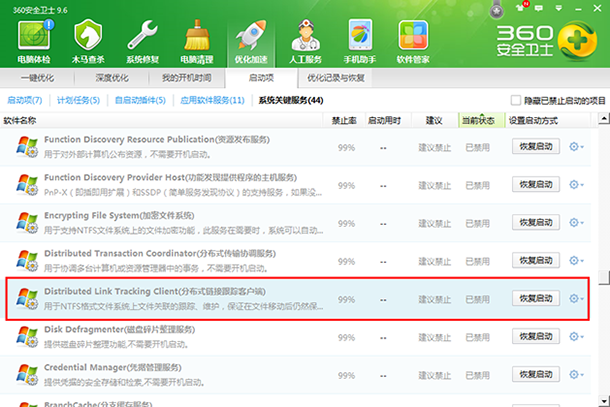
Task: Click 恢复启动 for Distributed Link Tracking Client
Action: (536, 299)
